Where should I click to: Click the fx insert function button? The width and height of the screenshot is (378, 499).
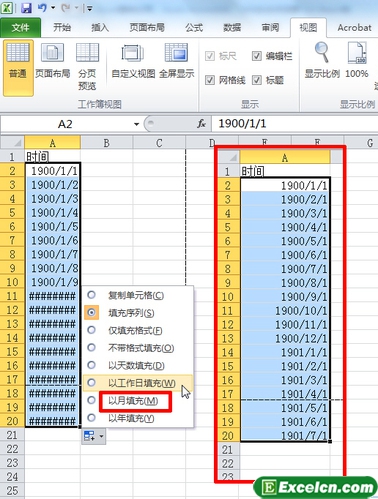tap(201, 124)
